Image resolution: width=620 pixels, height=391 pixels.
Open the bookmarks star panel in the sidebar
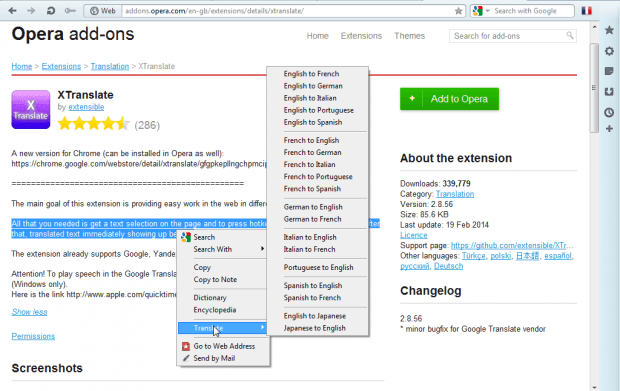pyautogui.click(x=609, y=30)
